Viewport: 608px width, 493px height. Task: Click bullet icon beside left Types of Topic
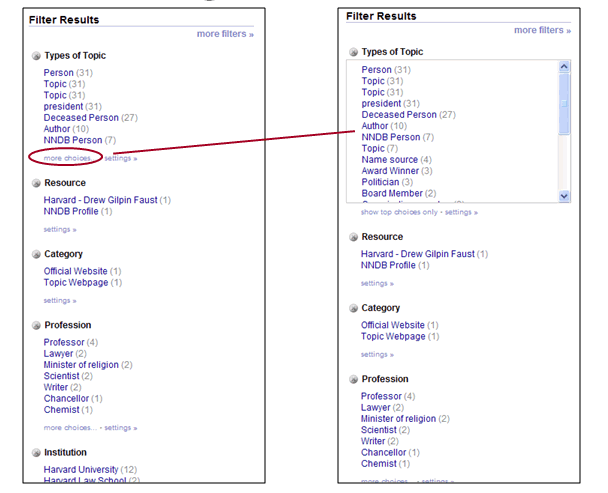pos(36,56)
